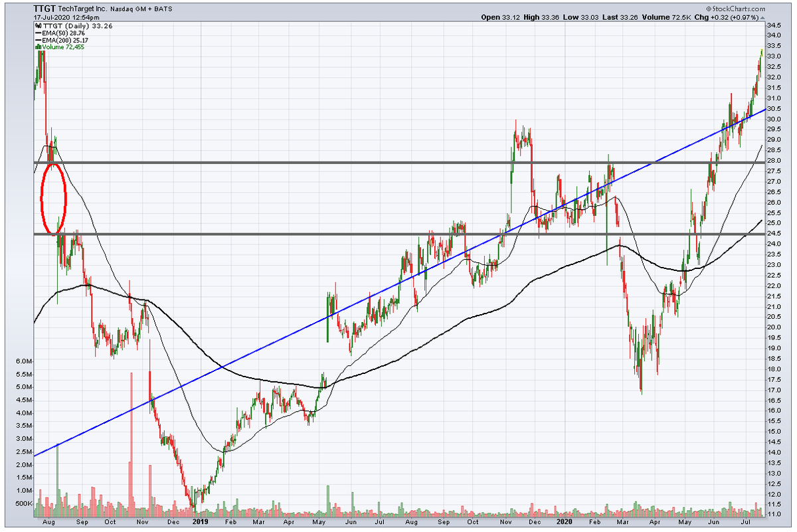Click the 28.0 price axis label
The image size is (797, 532).
pyautogui.click(x=774, y=161)
